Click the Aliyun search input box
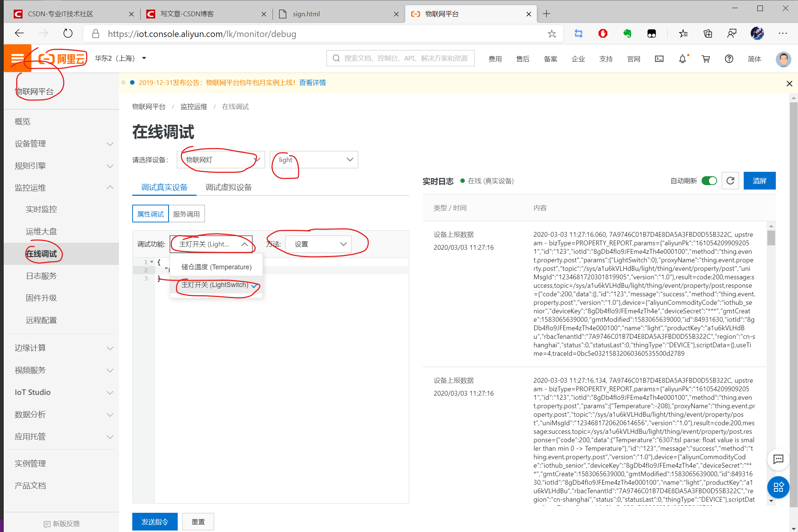Screen dimensions: 798x532 (400, 58)
